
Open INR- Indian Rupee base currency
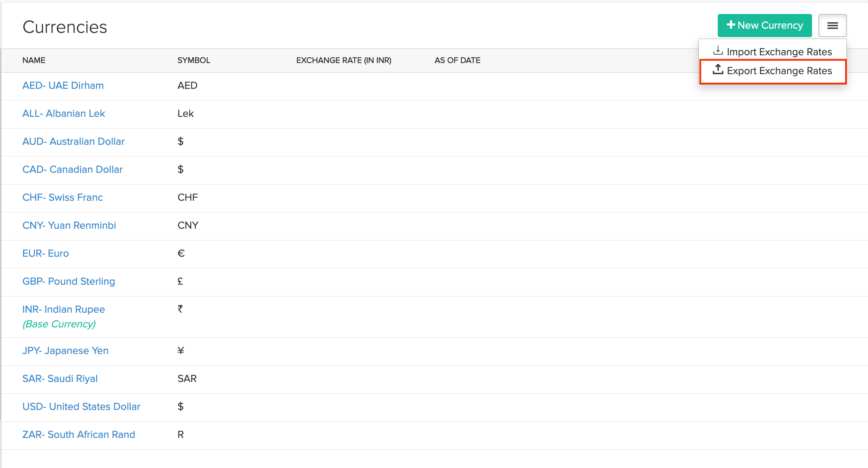pyautogui.click(x=64, y=309)
